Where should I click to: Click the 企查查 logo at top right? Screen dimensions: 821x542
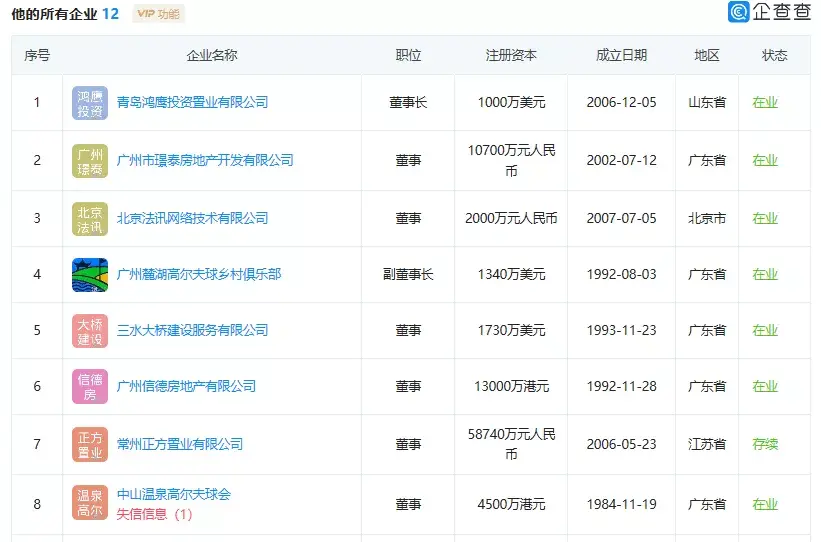point(769,11)
